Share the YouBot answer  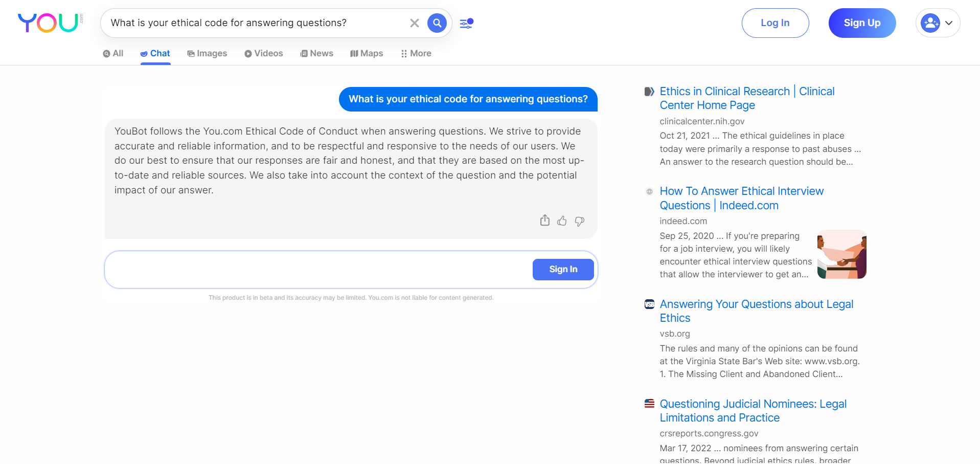(x=545, y=220)
